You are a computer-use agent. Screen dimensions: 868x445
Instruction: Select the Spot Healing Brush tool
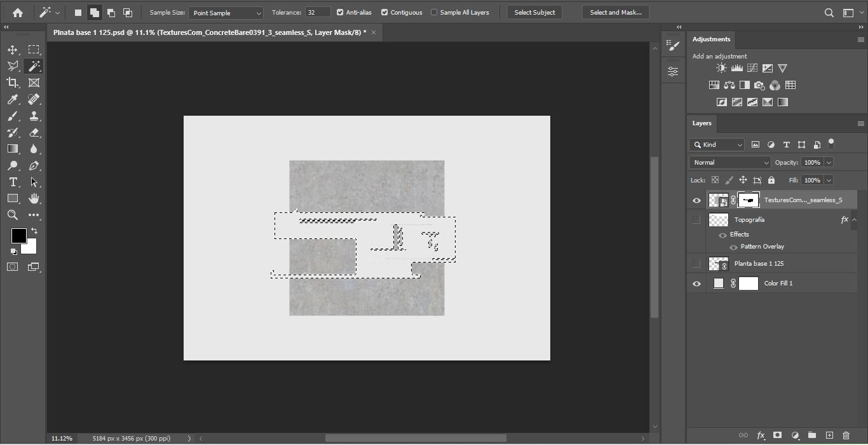tap(34, 99)
